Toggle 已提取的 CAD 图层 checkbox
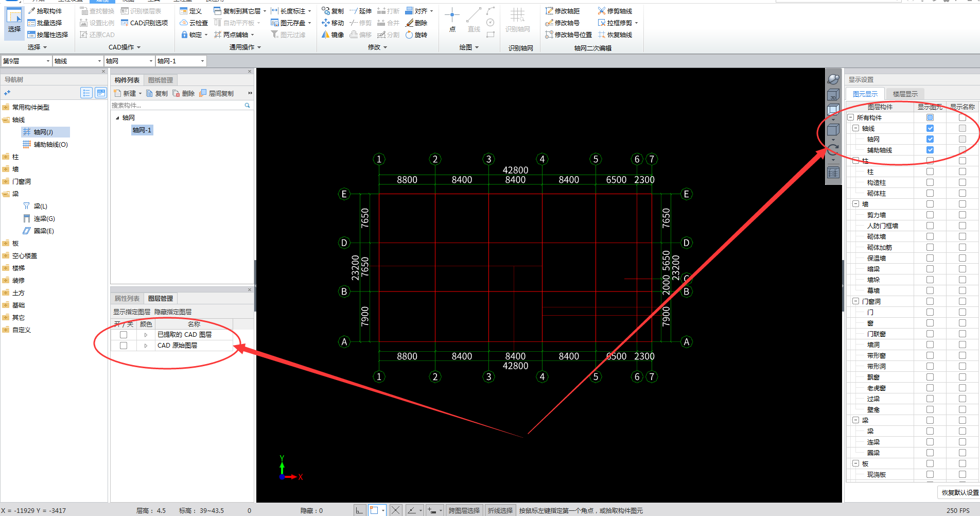 124,335
